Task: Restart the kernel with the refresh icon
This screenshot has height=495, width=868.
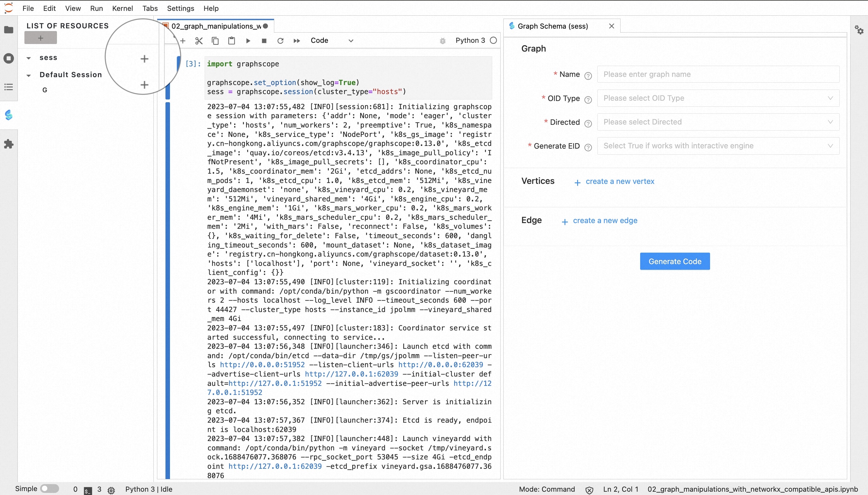Action: (x=280, y=40)
